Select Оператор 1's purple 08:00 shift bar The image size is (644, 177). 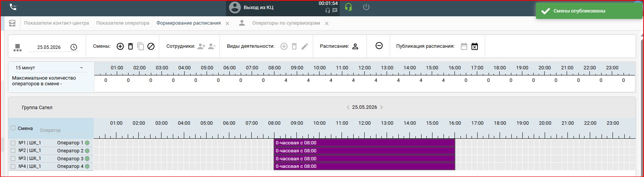[x=364, y=143]
